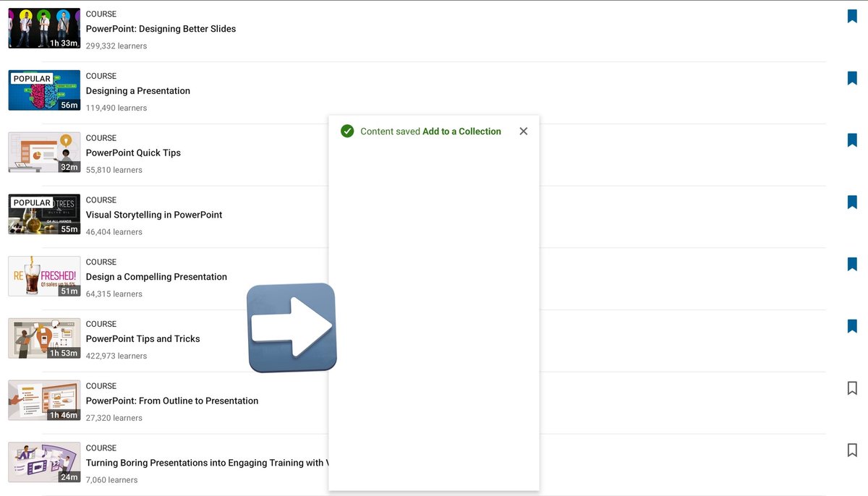This screenshot has height=496, width=868.
Task: Toggle bookmark for PowerPoint Tips and Tricks
Action: [x=852, y=326]
